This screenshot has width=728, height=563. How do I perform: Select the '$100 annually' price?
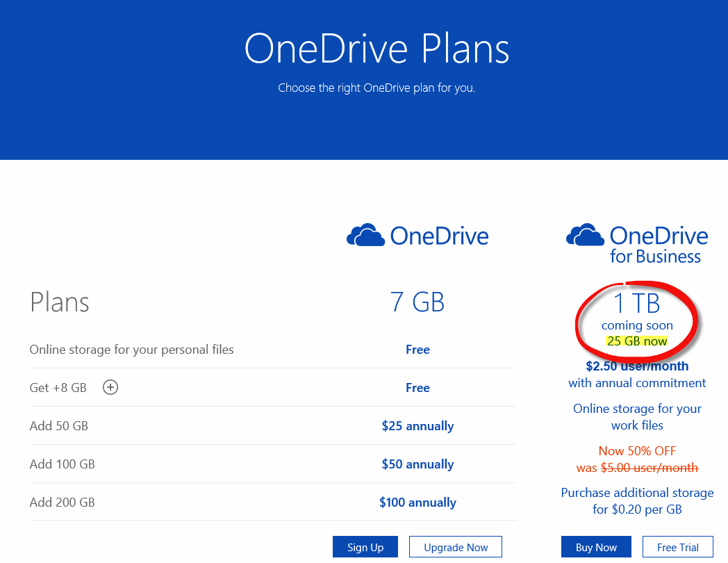418,502
